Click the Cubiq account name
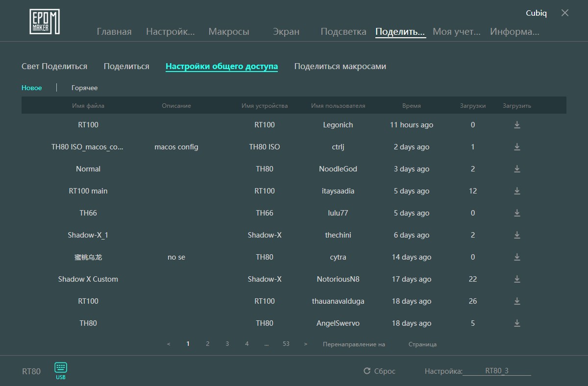This screenshot has height=386, width=588. (536, 13)
